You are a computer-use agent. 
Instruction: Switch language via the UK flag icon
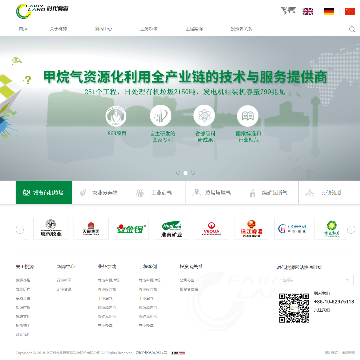(308, 11)
